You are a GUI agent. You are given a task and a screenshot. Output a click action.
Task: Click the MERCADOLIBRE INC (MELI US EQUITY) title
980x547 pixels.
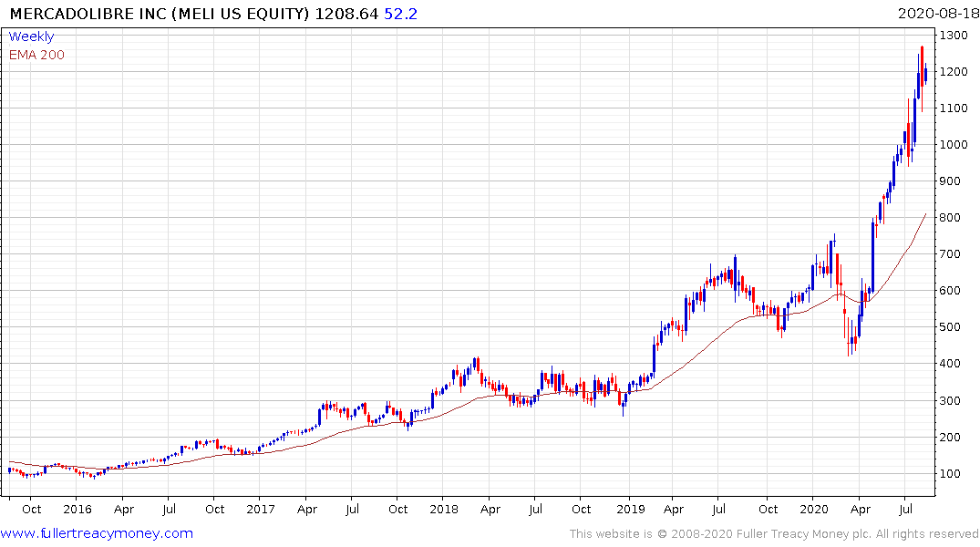pos(160,14)
